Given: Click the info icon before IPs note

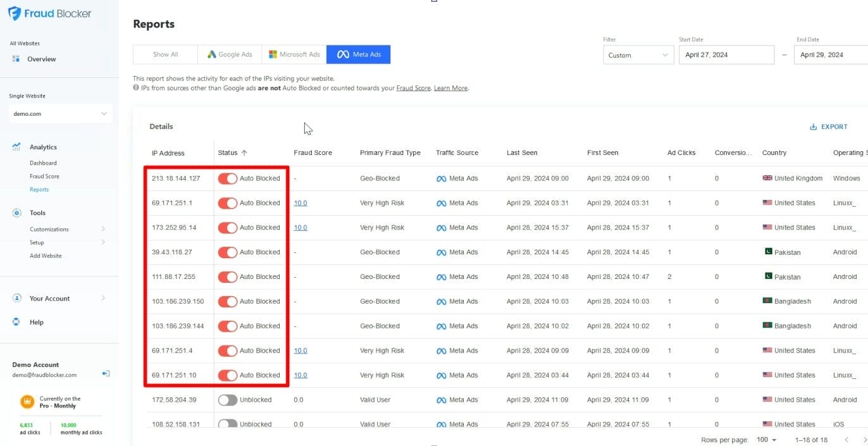Looking at the screenshot, I should coord(136,88).
